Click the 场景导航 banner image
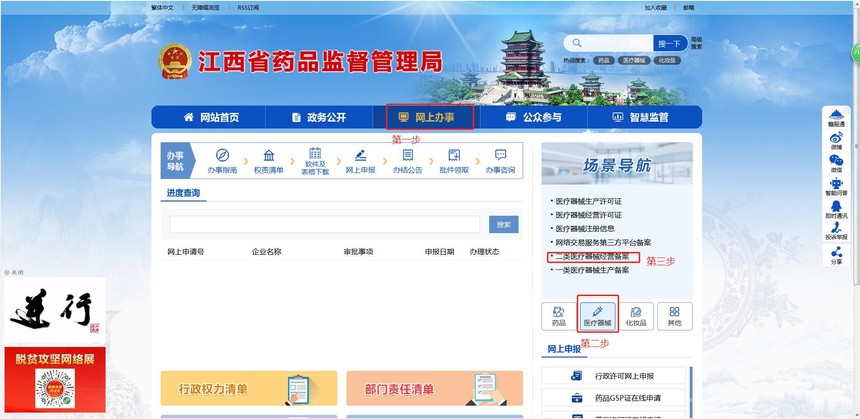Viewport: 860px width, 419px height. point(617,163)
